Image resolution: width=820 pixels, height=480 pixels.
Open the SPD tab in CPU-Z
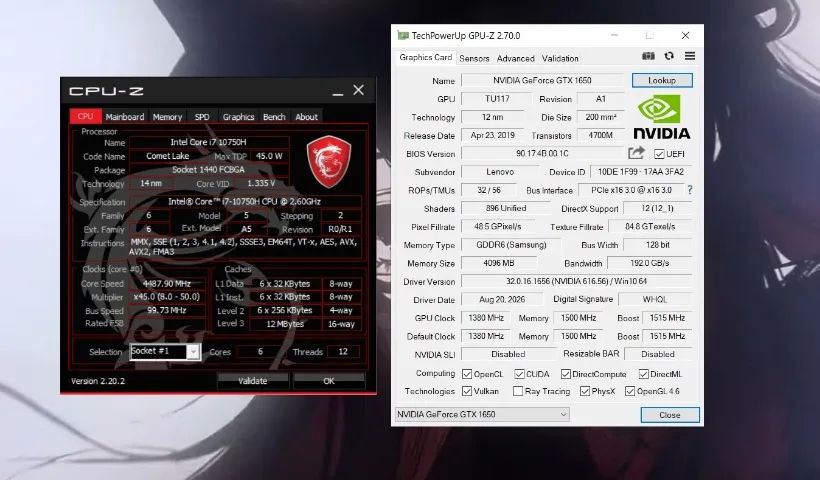[x=202, y=117]
